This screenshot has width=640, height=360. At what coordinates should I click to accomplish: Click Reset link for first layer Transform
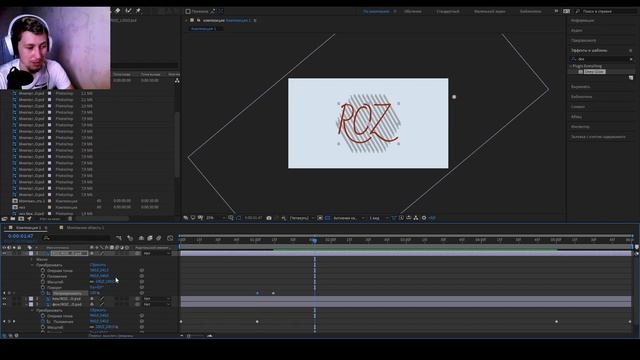(98, 265)
